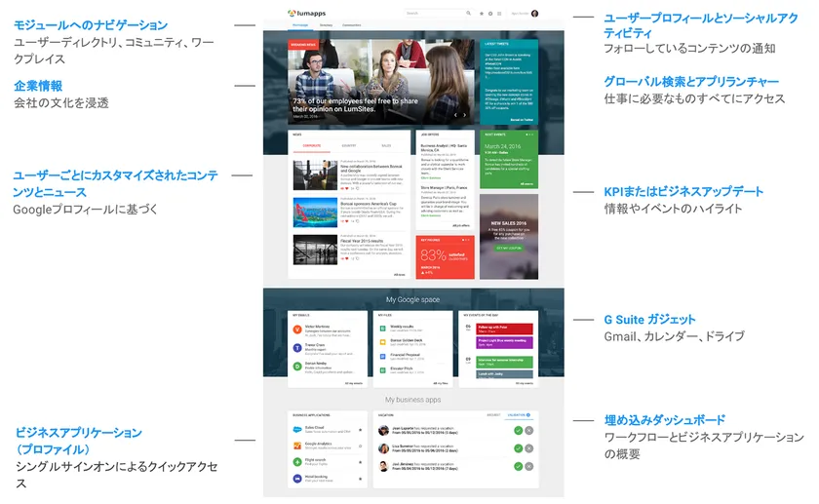
Task: Open the America's Cup article thumbnail
Action: pyautogui.click(x=316, y=213)
